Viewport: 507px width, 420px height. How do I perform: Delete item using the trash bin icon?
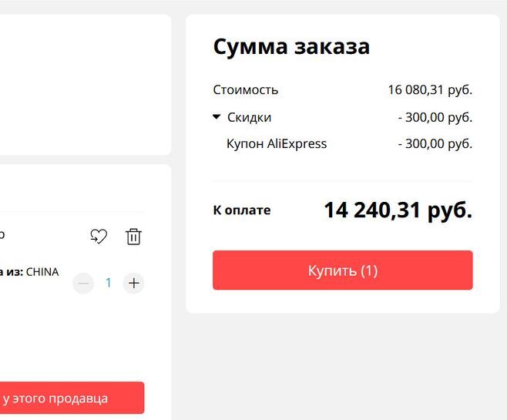click(x=133, y=237)
